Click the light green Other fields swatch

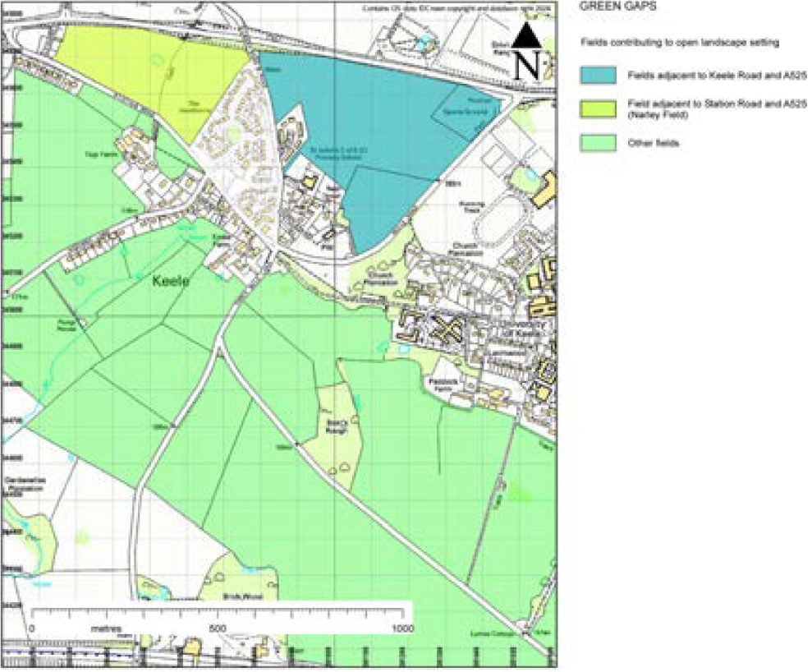(x=599, y=143)
